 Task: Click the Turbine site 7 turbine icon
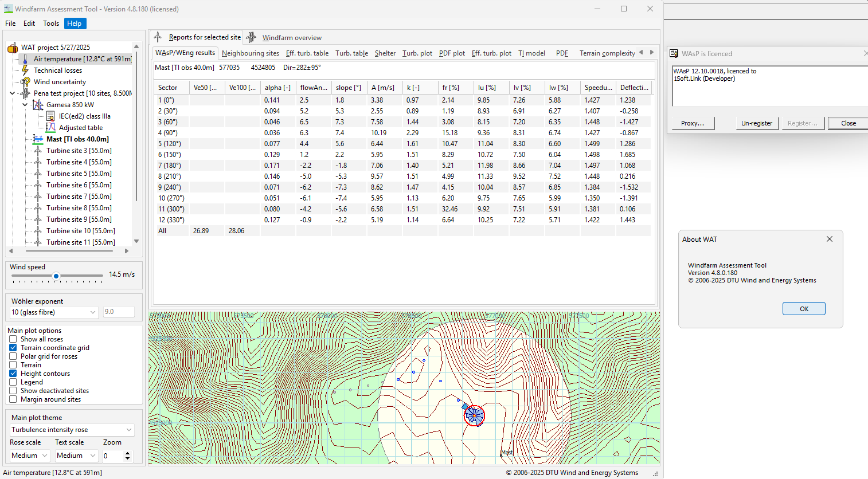point(38,197)
